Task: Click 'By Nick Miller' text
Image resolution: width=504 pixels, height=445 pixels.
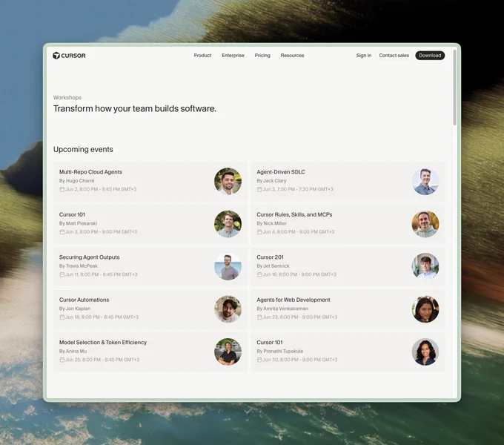Action: point(271,223)
